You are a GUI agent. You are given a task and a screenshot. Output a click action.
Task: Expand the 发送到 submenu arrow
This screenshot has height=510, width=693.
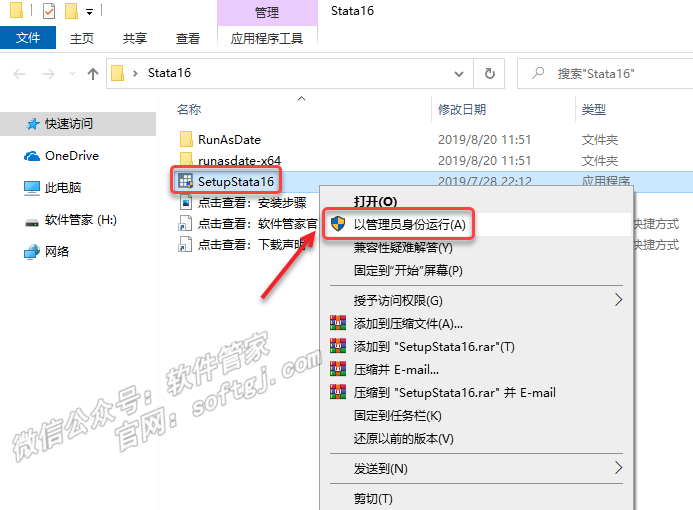coord(619,468)
